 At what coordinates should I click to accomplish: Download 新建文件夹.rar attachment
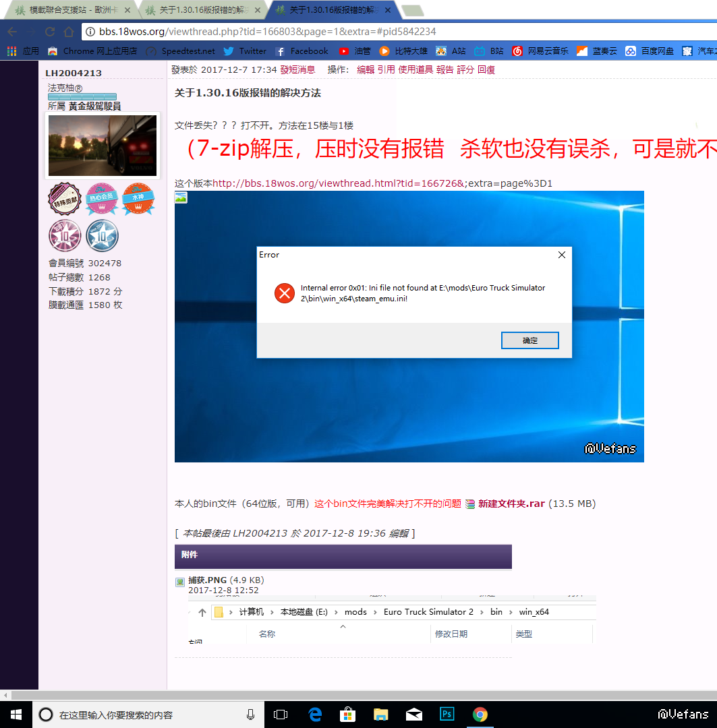point(511,504)
